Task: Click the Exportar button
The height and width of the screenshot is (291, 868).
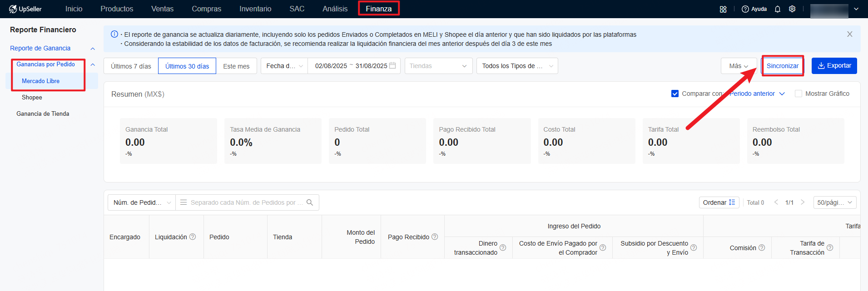Action: 834,66
